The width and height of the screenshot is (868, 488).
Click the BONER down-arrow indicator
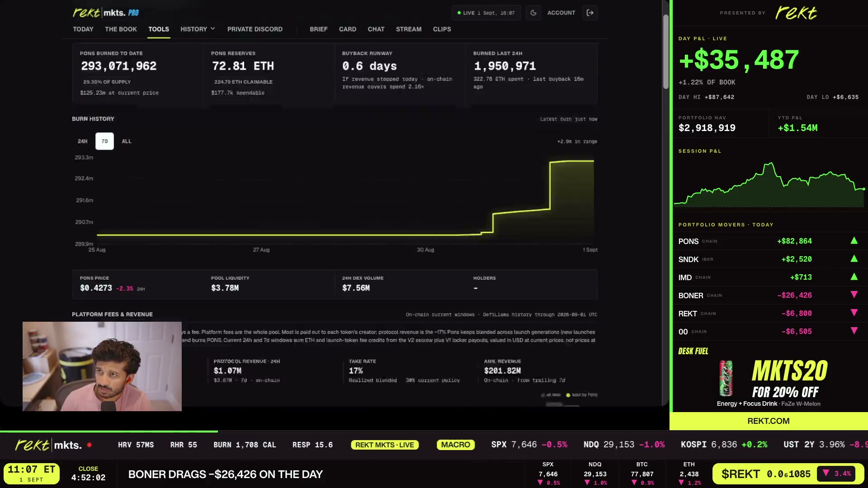(854, 295)
